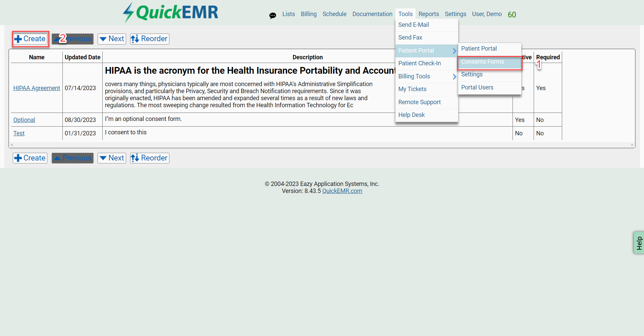Click the bottom Previous button
The image size is (644, 336).
coord(72,158)
